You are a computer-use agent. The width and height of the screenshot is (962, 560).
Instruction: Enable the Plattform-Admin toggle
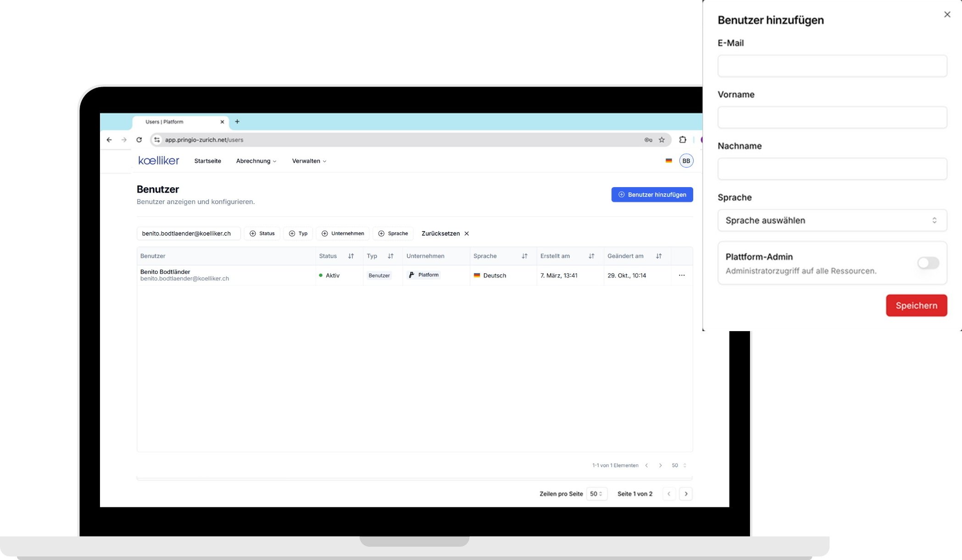coord(928,263)
